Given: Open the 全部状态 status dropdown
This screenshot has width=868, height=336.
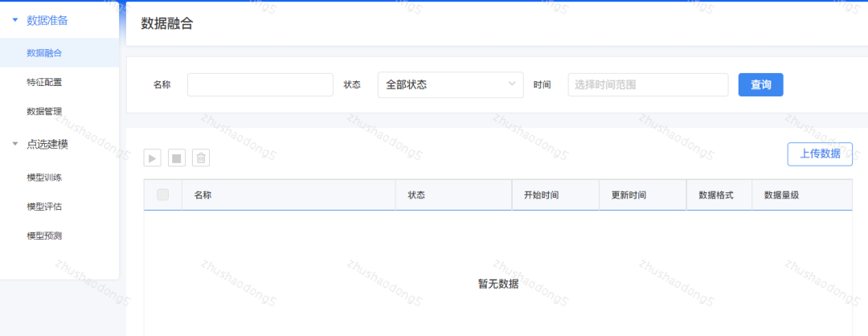Looking at the screenshot, I should pos(451,84).
